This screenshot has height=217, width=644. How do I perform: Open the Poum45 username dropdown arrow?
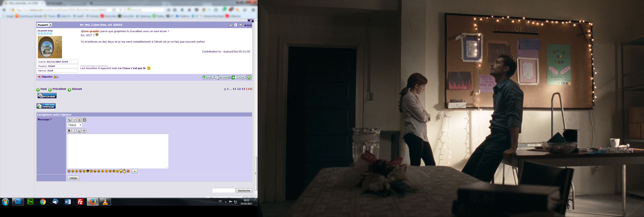click(51, 25)
